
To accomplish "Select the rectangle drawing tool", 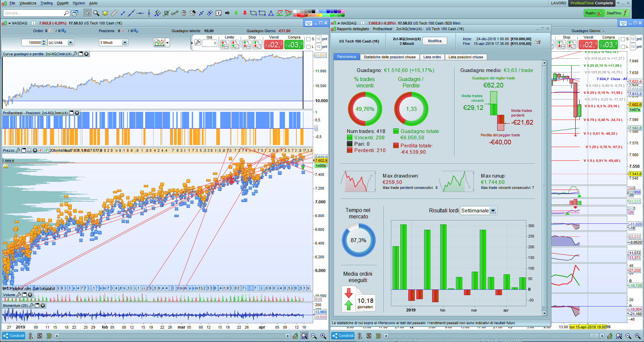I will point(262,13).
